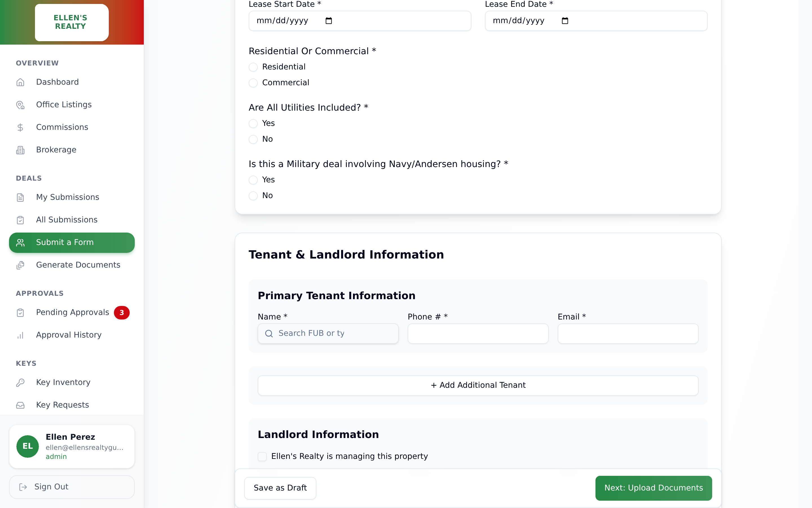Click the search magnifier in Name field
812x508 pixels.
pyautogui.click(x=269, y=333)
